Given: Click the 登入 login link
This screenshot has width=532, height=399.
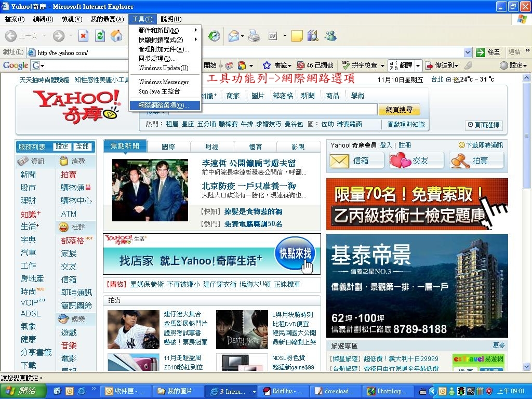Looking at the screenshot, I should coord(386,145).
